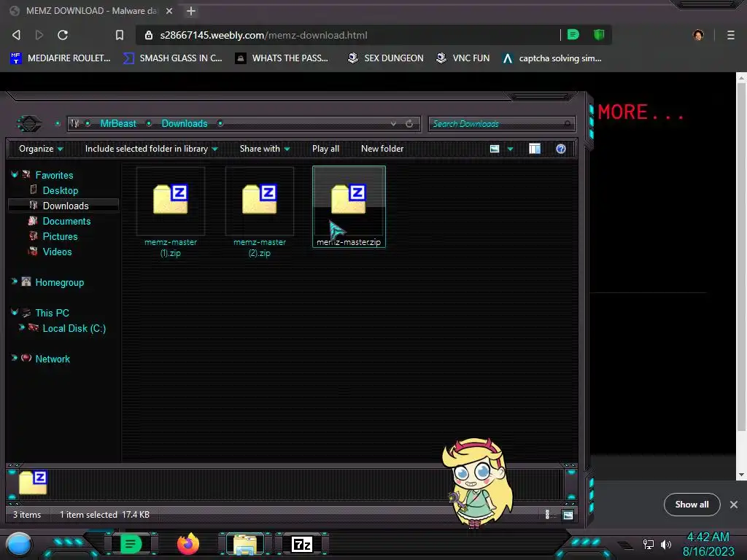Click the address bar URL
747x560 pixels.
[263, 35]
